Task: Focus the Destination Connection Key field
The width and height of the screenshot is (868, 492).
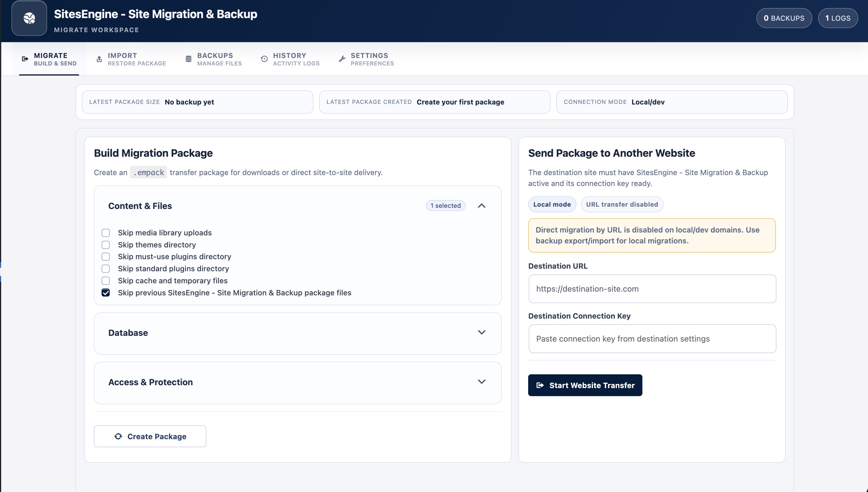Action: click(652, 339)
